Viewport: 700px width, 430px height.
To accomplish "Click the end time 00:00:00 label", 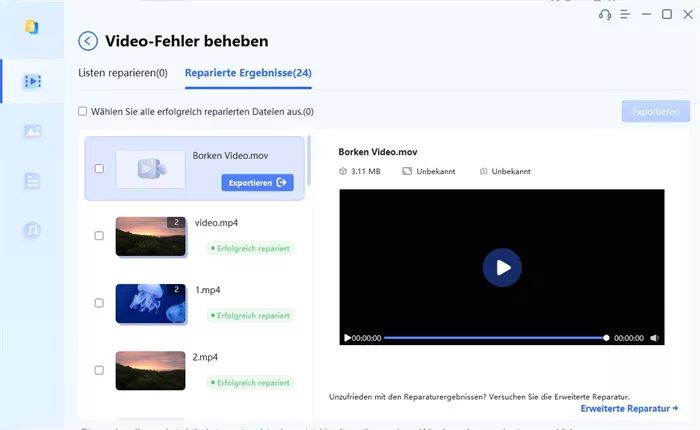I will (629, 338).
